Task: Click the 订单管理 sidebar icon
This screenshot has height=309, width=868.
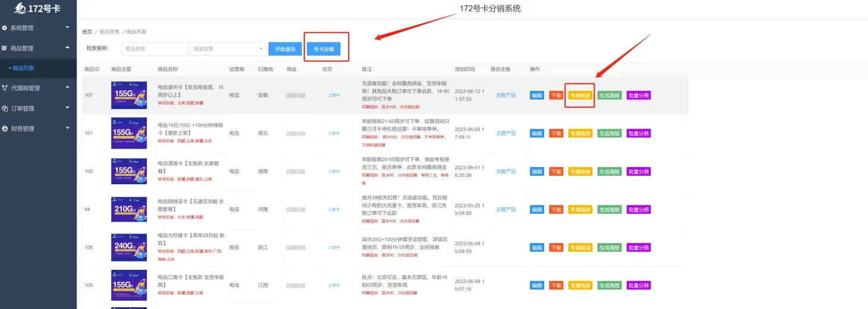Action: (5, 108)
